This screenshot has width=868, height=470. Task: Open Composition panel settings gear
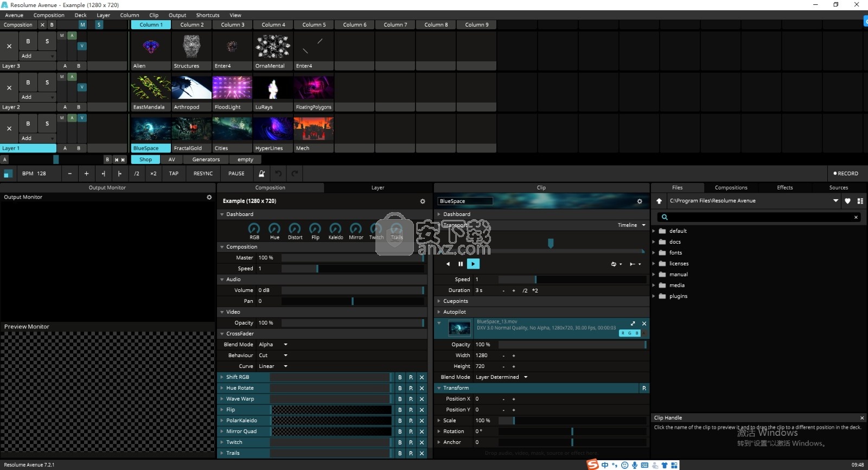pos(423,201)
